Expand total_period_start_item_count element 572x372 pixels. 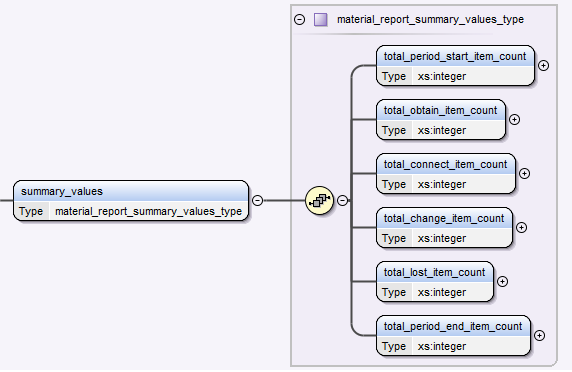pyautogui.click(x=544, y=65)
